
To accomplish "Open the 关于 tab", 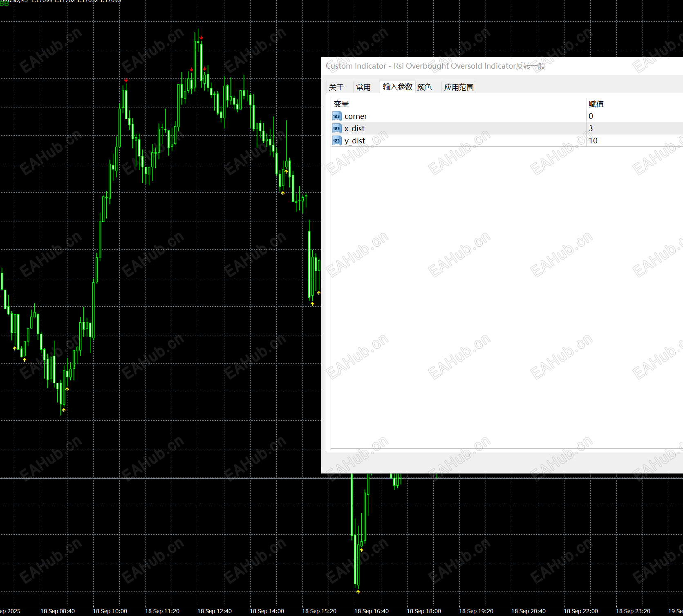I will pos(336,87).
